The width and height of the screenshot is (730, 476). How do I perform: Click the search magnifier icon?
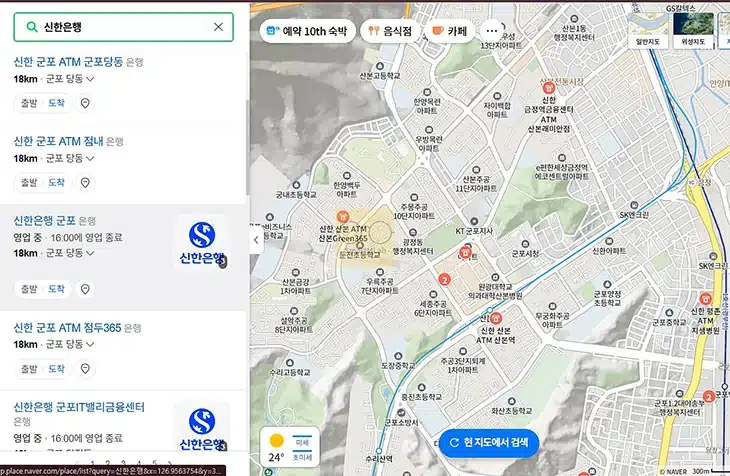32,27
